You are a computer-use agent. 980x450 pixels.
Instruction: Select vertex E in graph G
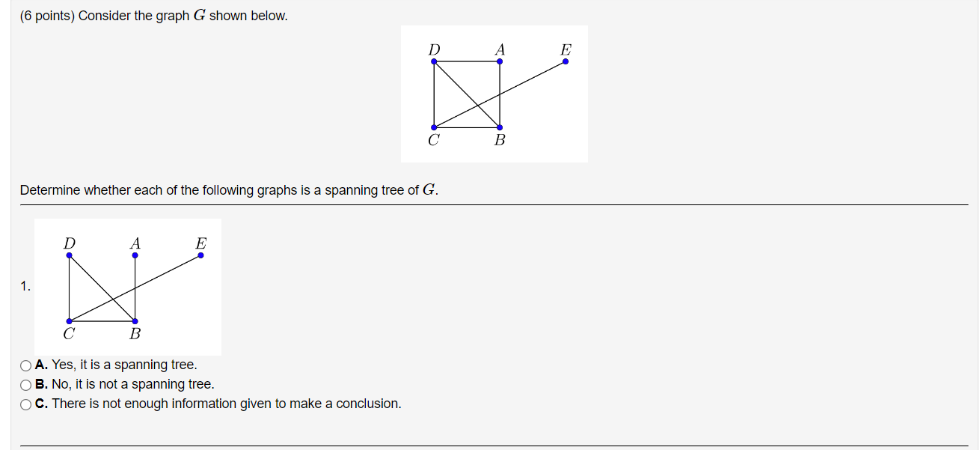pyautogui.click(x=566, y=62)
